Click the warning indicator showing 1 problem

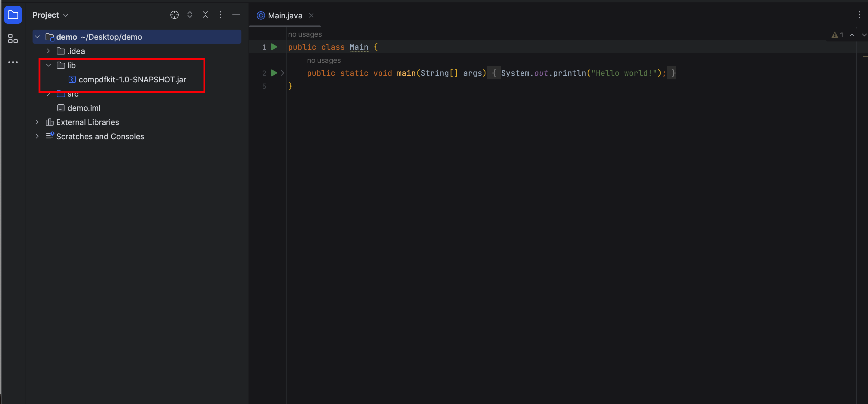point(837,35)
